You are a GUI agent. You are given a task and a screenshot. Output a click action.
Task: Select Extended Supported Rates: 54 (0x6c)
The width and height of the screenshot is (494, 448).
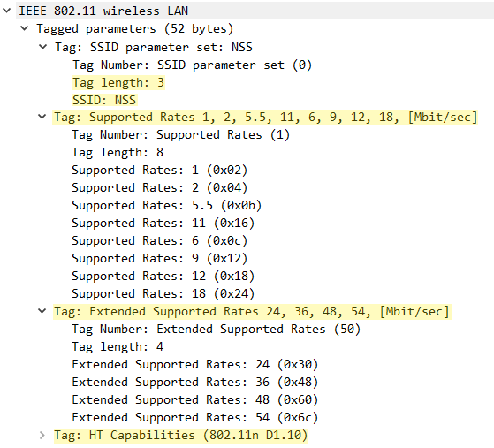(195, 417)
